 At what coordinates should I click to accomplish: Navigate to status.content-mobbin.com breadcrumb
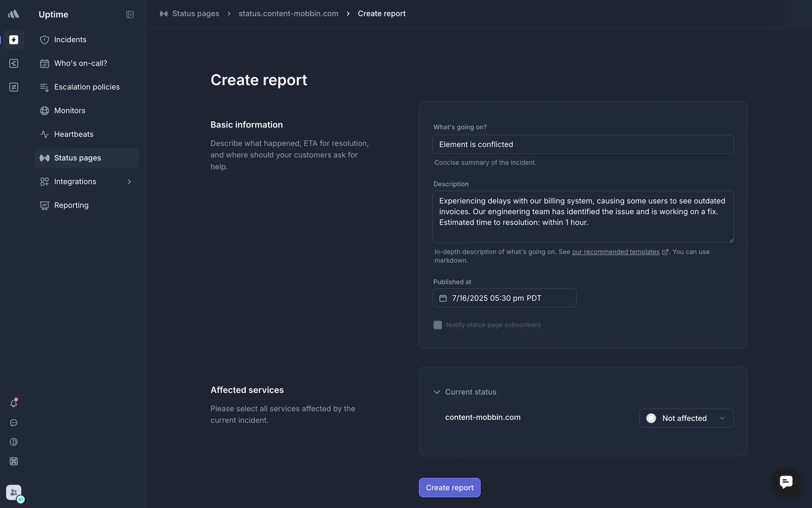point(288,14)
